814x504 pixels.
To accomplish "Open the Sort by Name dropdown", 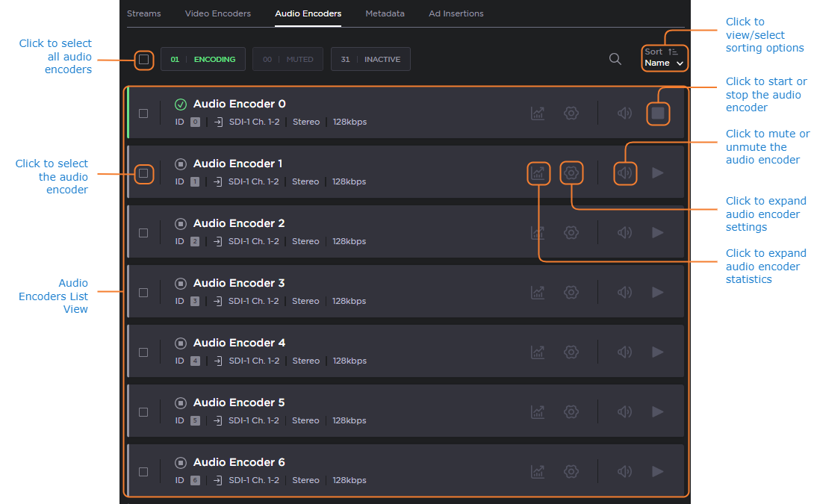I will coord(664,58).
